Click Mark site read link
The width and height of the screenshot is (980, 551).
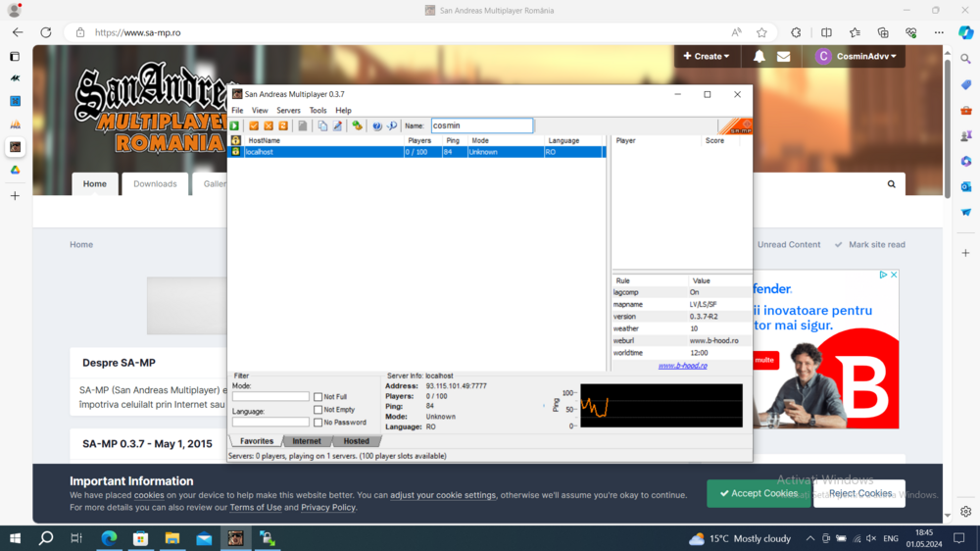pos(870,244)
